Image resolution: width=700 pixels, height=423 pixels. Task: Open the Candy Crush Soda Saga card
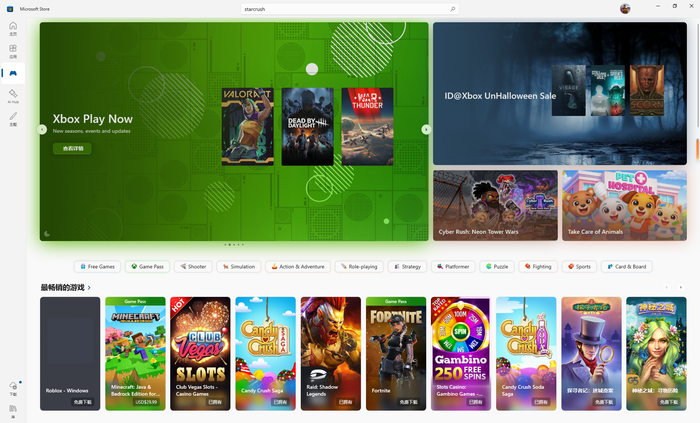[x=526, y=354]
